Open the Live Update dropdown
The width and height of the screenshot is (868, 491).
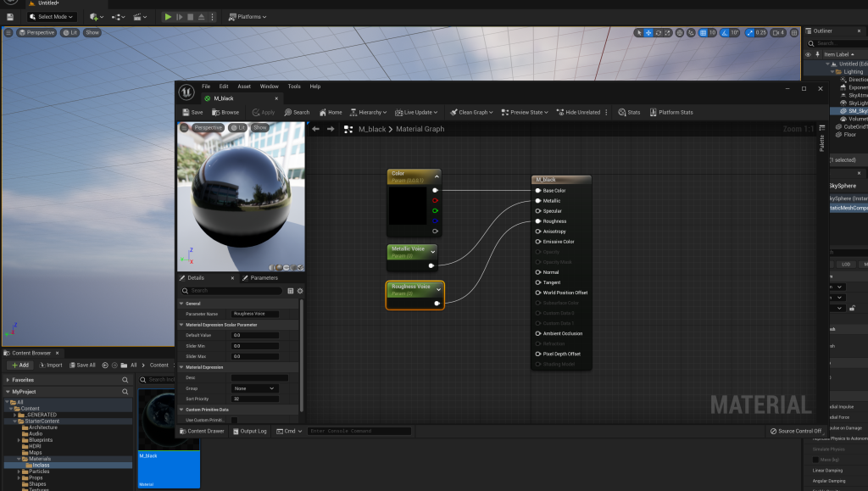415,113
